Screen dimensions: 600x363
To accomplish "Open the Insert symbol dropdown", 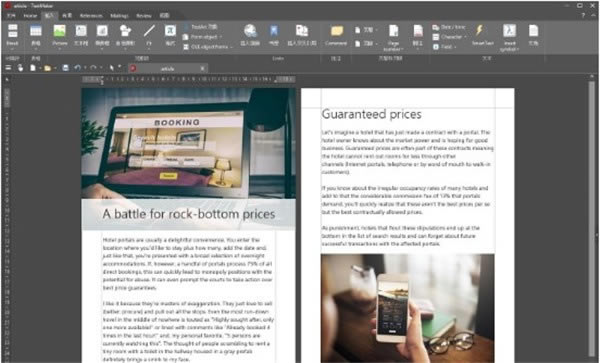I will 509,37.
